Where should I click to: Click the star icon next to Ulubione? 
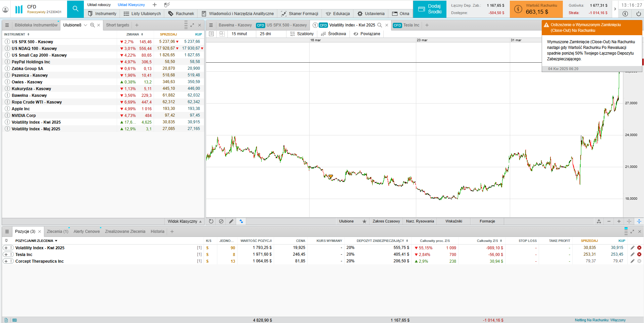pos(364,221)
